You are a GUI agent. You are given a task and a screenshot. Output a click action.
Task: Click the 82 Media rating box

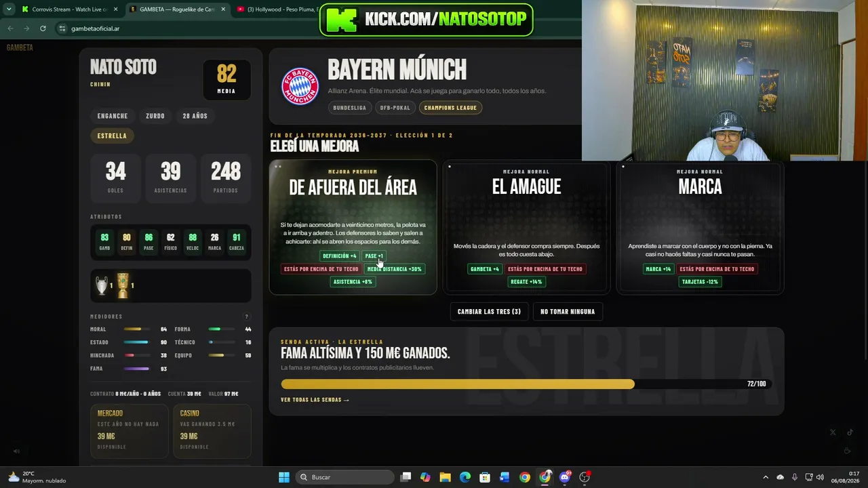coord(226,80)
